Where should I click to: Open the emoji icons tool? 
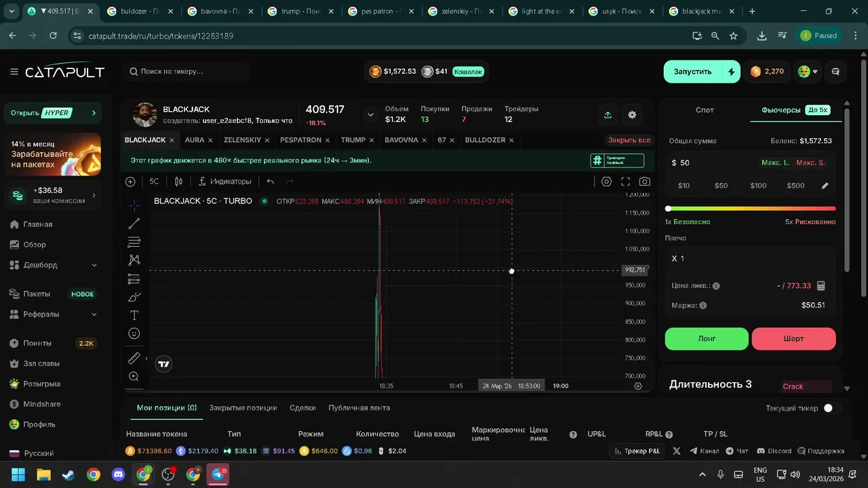134,333
